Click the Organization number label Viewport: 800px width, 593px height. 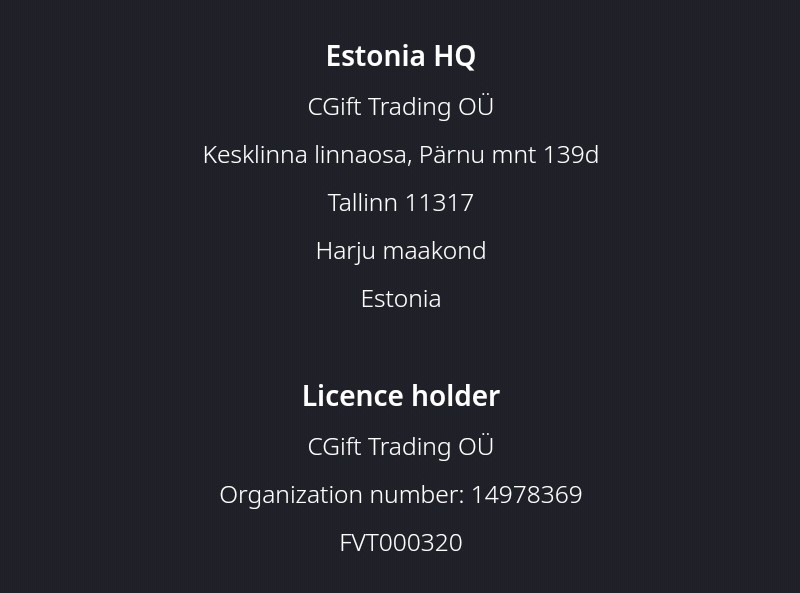[341, 495]
